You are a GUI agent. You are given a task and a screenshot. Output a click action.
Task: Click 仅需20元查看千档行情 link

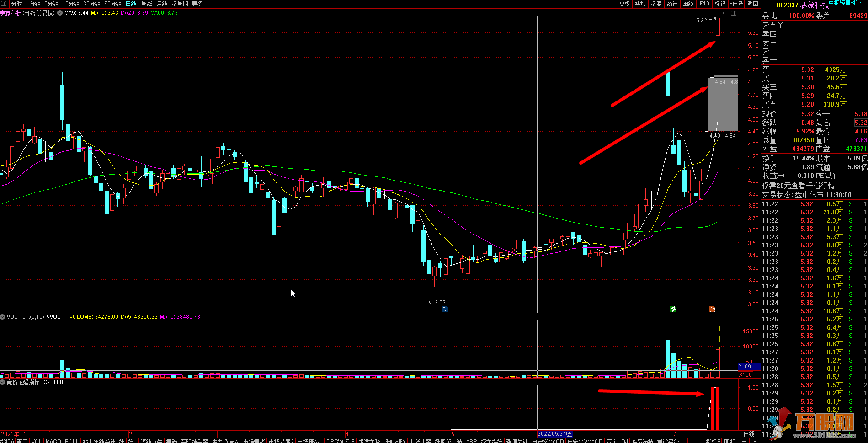(x=798, y=186)
